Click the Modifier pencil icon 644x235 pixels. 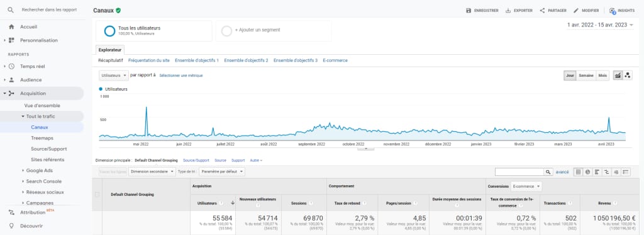coord(576,11)
